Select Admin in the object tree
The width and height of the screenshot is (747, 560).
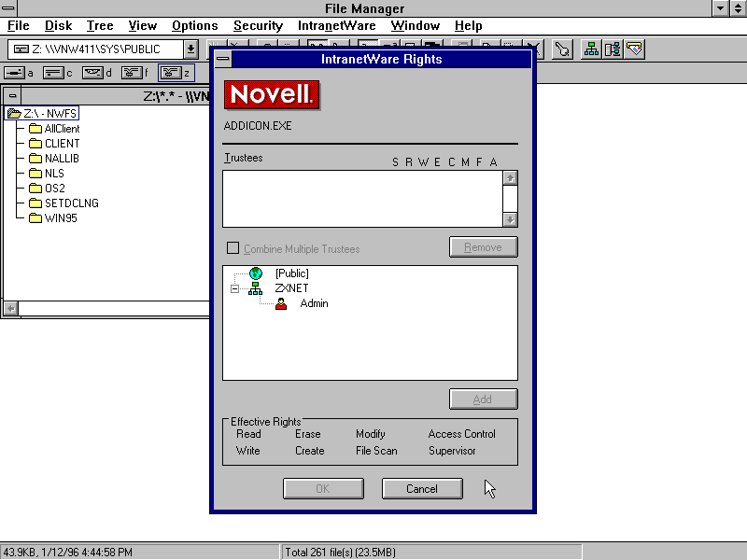point(314,304)
